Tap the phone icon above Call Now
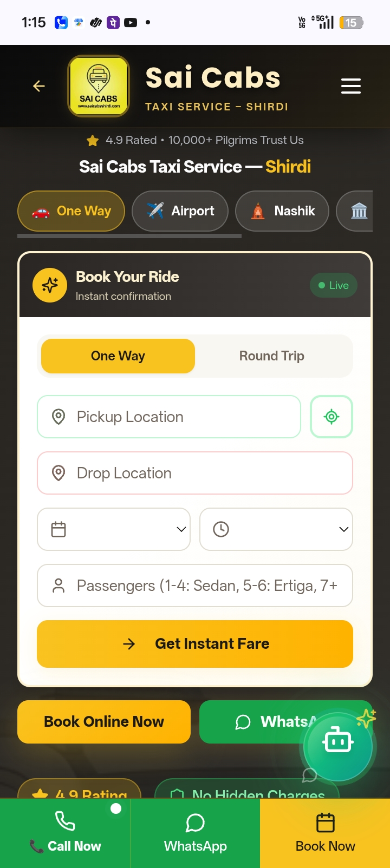The height and width of the screenshot is (868, 390). [66, 821]
